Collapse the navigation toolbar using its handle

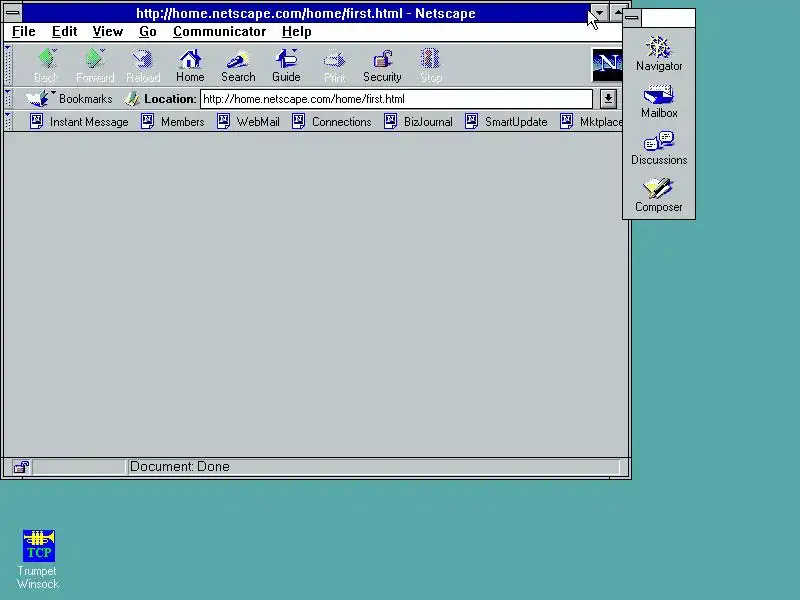[8, 65]
